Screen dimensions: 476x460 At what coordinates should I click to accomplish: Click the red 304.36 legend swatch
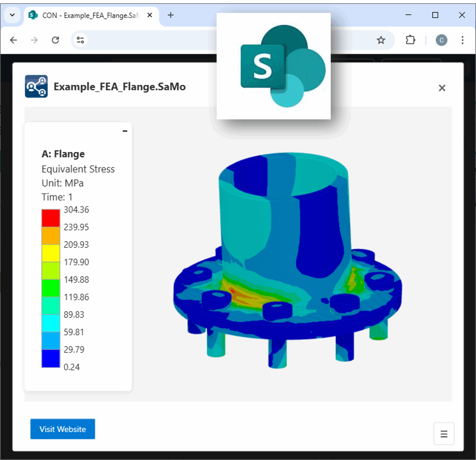[x=51, y=218]
